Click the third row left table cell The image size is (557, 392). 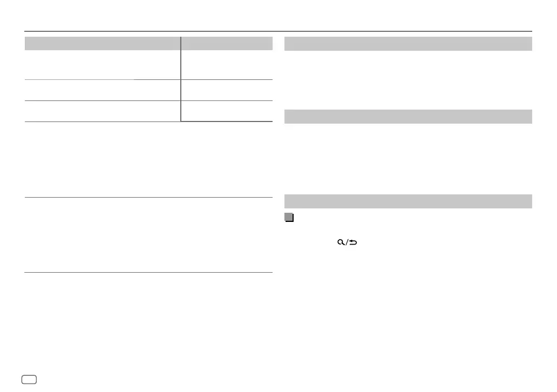103,111
